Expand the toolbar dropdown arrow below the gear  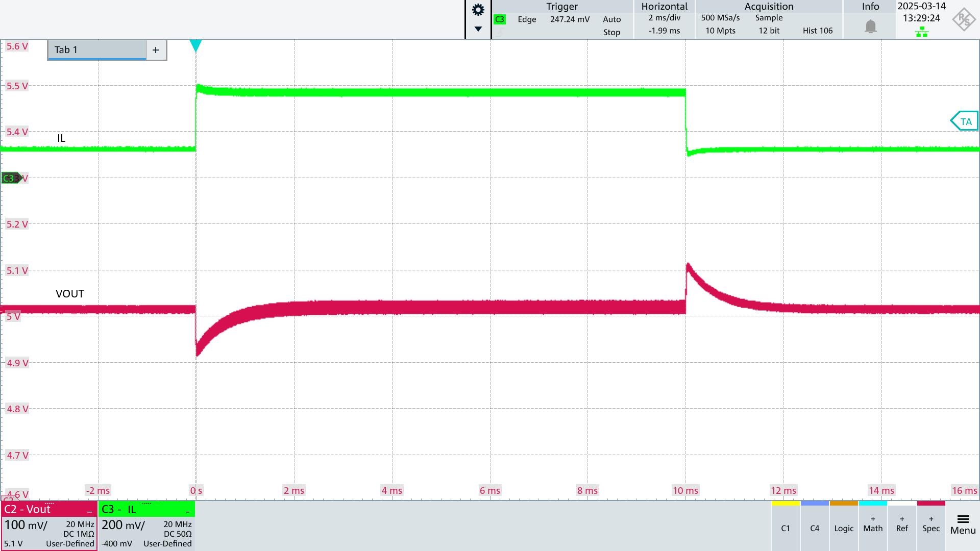478,29
